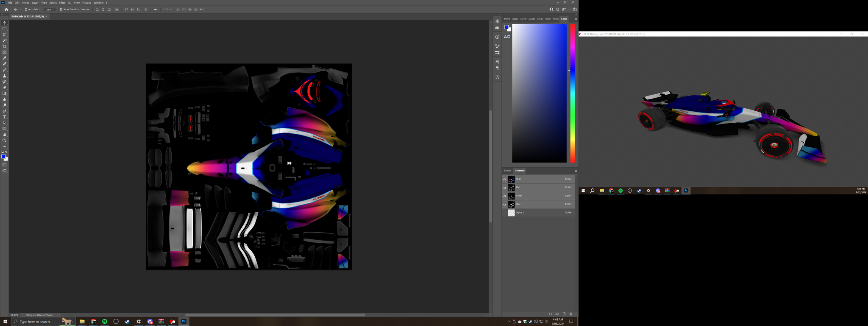
Task: Switch to the Layers tab
Action: [507, 171]
